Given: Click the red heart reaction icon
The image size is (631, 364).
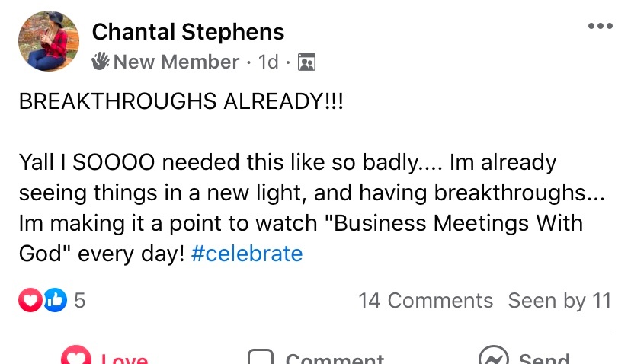Looking at the screenshot, I should point(30,301).
